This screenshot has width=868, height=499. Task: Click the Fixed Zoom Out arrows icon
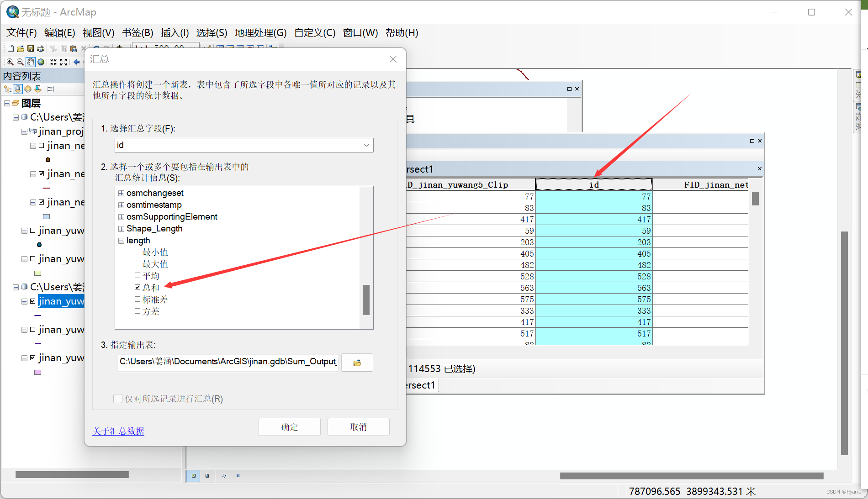coord(64,62)
